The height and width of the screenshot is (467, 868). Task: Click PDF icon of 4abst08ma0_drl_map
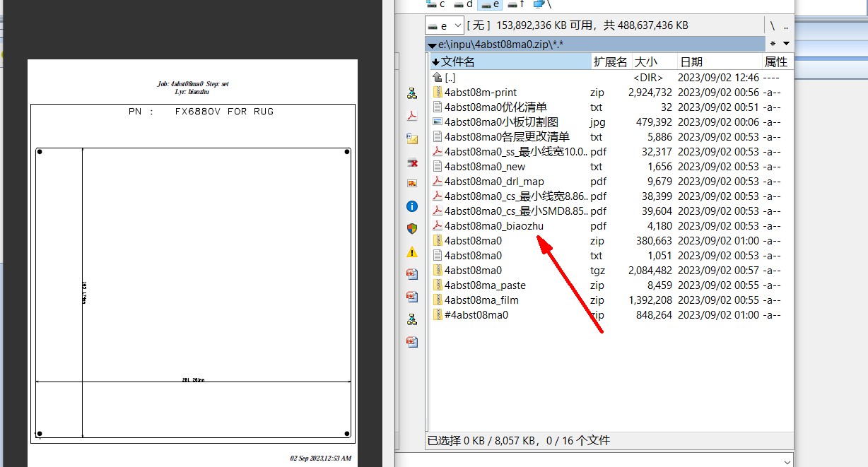coord(437,182)
